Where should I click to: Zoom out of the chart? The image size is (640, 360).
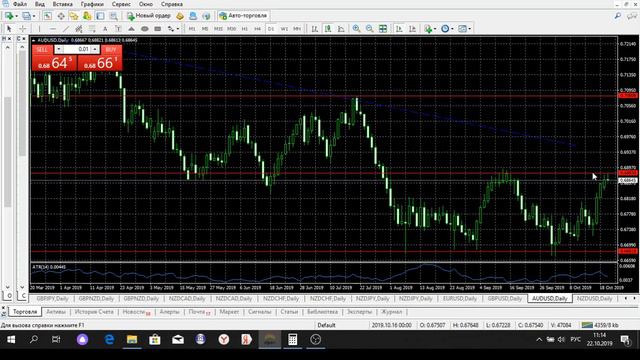(x=369, y=29)
